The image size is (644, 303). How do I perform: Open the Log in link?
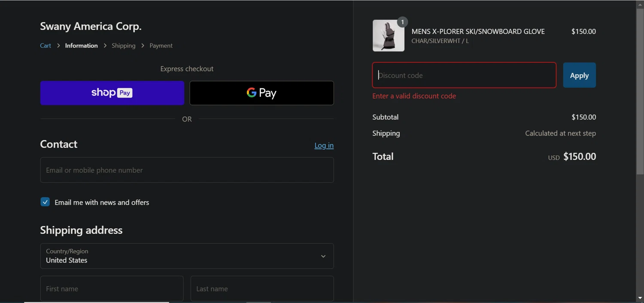click(x=324, y=145)
